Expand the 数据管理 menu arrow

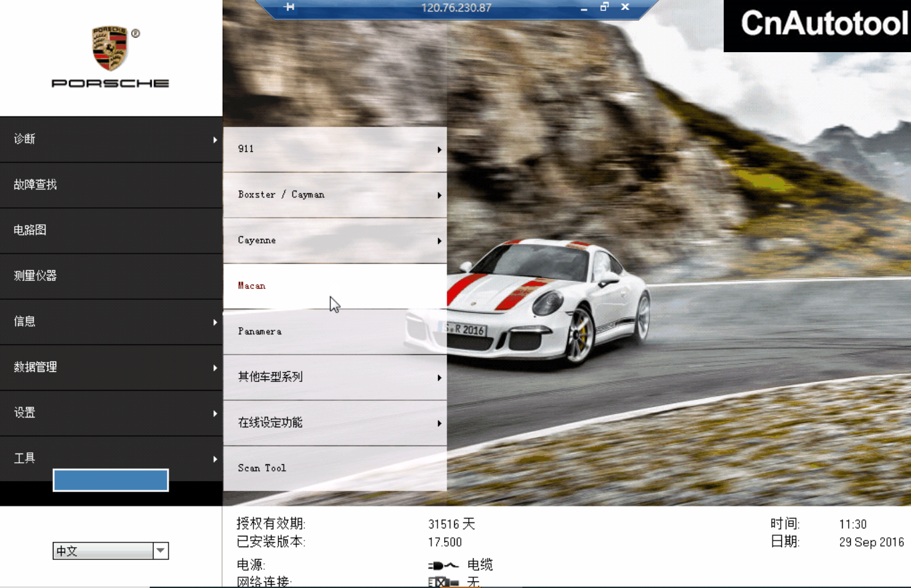(215, 368)
